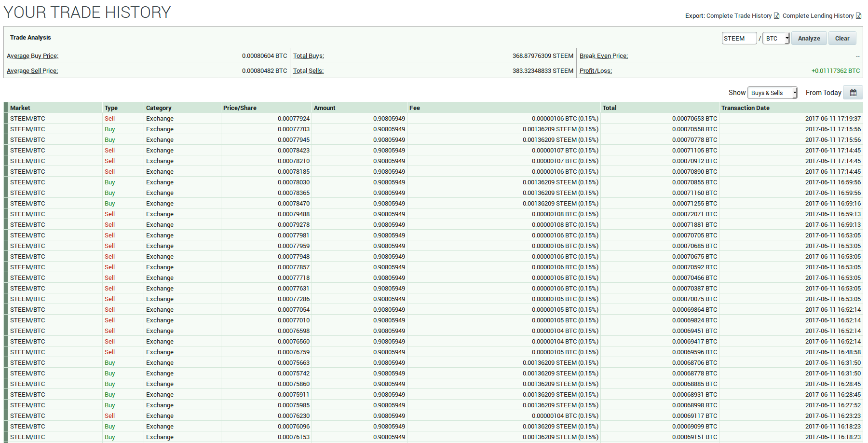This screenshot has height=443, width=868.
Task: Open the BTC base currency dropdown
Action: pyautogui.click(x=776, y=38)
